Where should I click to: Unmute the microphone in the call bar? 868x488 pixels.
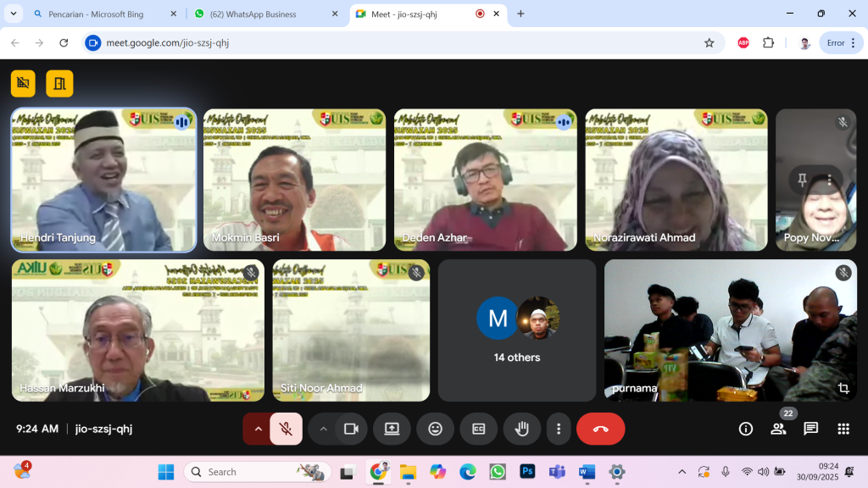pyautogui.click(x=286, y=429)
